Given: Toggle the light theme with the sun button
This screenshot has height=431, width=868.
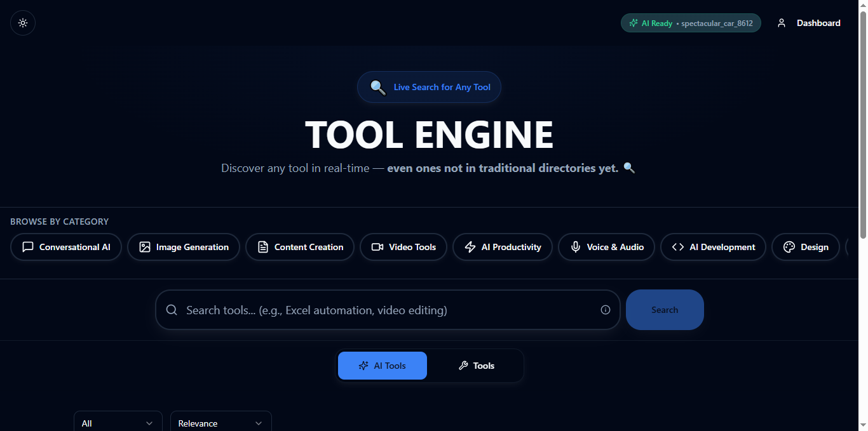Looking at the screenshot, I should 22,23.
